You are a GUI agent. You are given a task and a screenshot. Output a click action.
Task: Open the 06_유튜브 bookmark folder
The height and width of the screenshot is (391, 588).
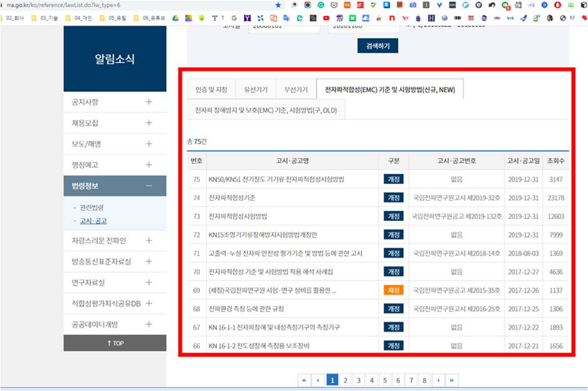pos(149,18)
